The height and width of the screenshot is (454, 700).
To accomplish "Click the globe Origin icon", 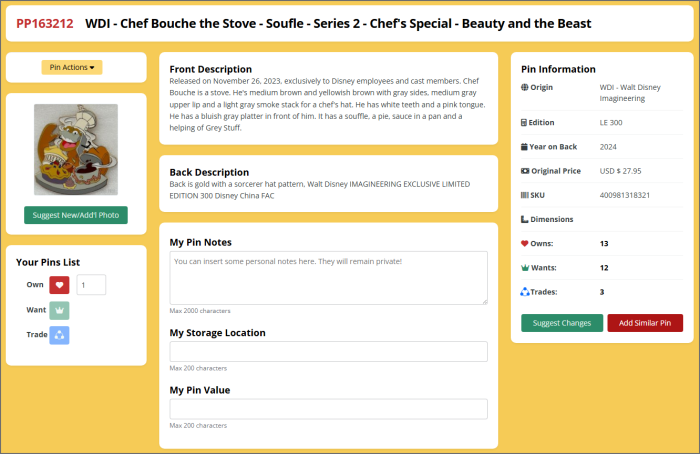I will [525, 88].
